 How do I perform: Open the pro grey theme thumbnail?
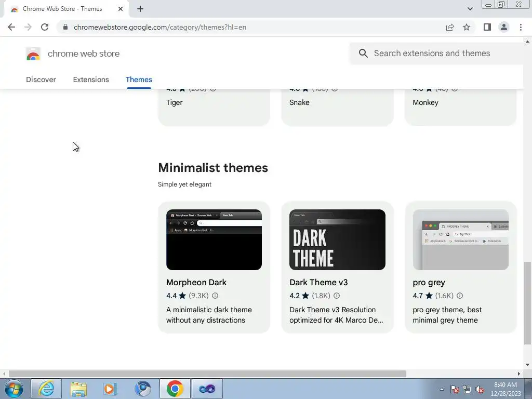[x=460, y=240]
